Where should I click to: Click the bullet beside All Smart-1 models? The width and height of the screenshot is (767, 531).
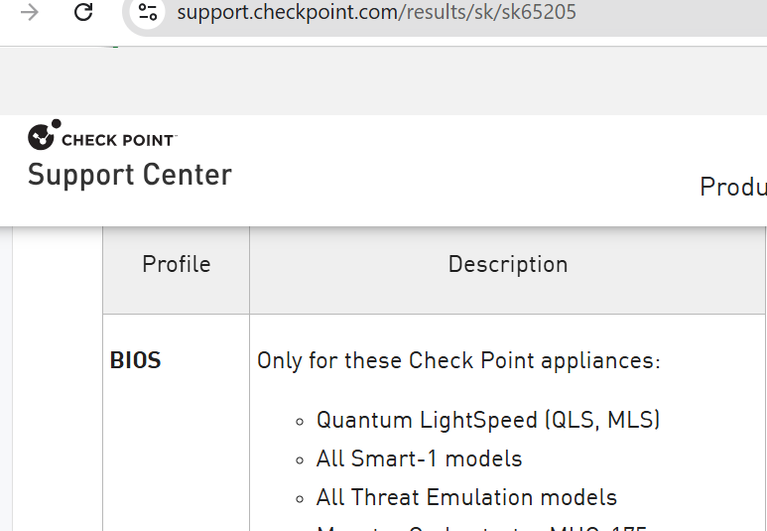click(x=300, y=461)
